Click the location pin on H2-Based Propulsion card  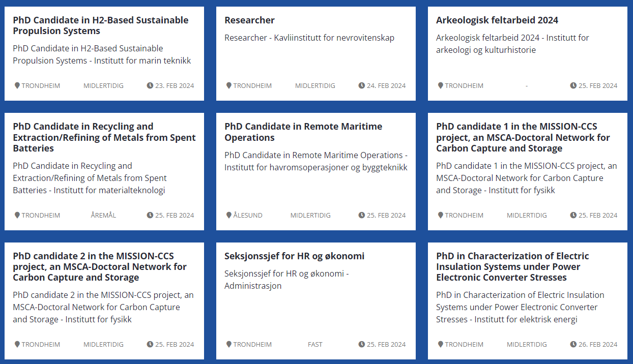coord(17,85)
